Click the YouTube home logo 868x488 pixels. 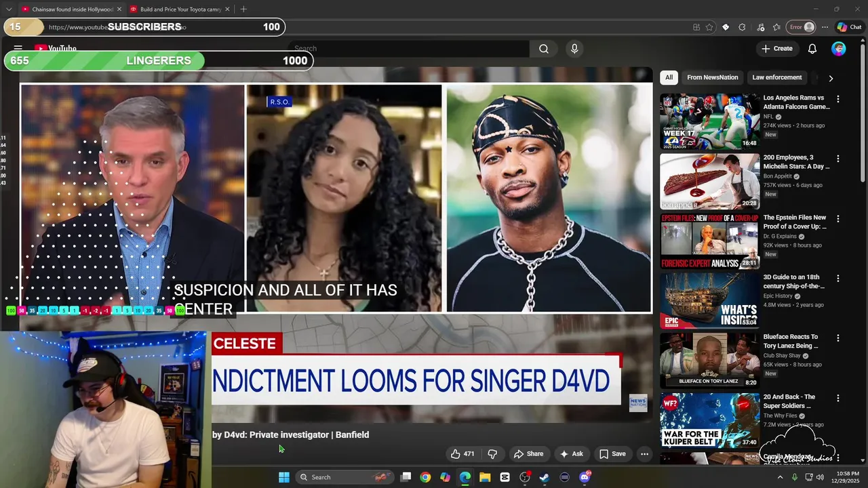(56, 49)
